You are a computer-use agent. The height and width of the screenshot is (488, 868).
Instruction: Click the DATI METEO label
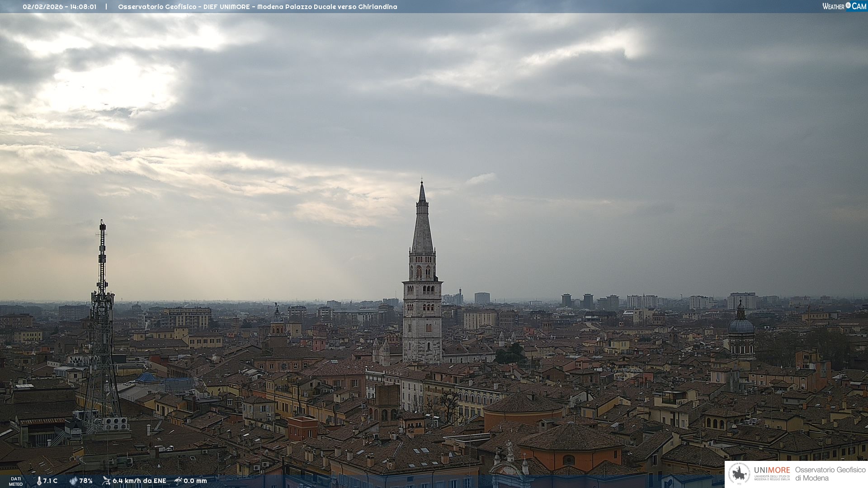(16, 481)
